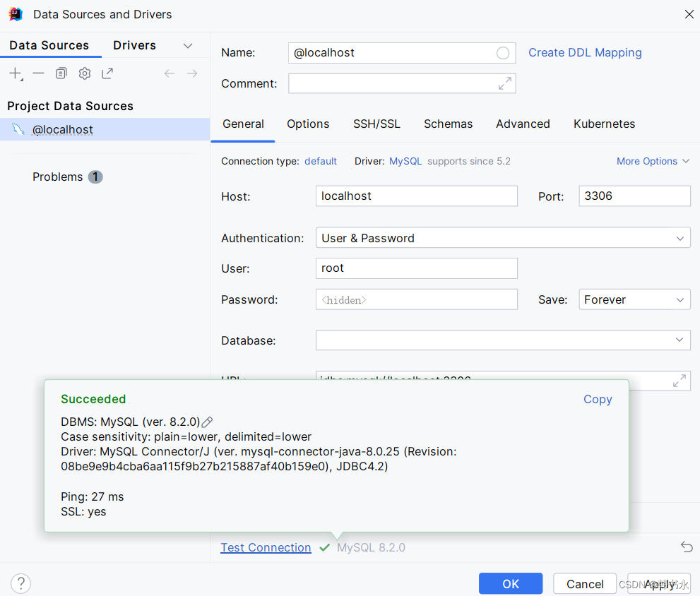
Task: Expand More Options menu
Action: (653, 161)
